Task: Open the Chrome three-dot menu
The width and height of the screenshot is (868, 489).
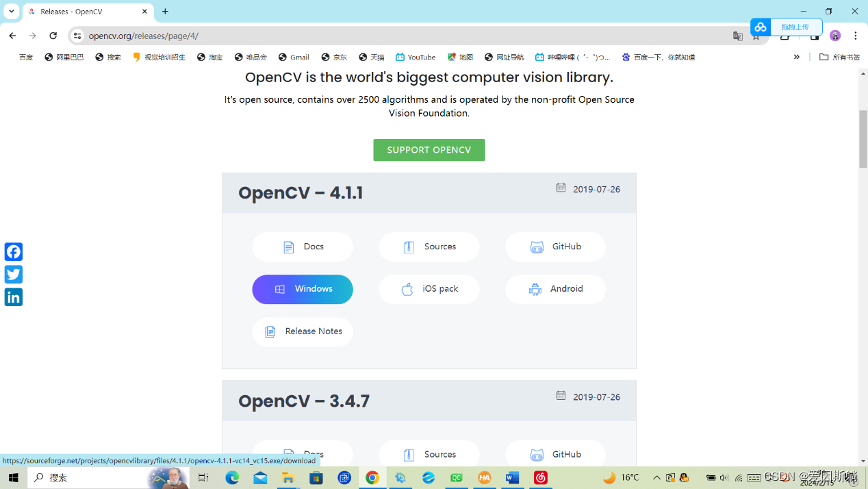Action: [x=856, y=36]
